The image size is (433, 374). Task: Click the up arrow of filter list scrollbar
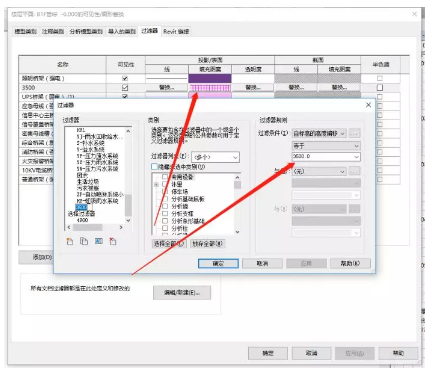[128, 131]
